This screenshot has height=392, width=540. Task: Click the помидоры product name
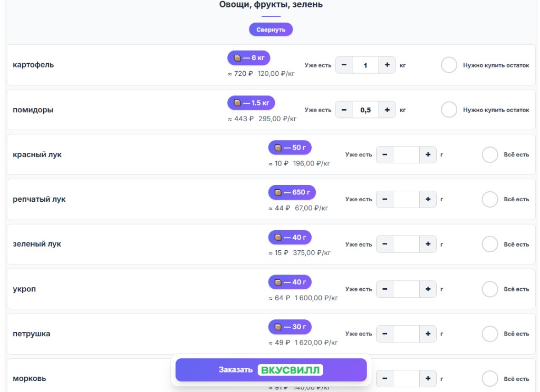(33, 110)
